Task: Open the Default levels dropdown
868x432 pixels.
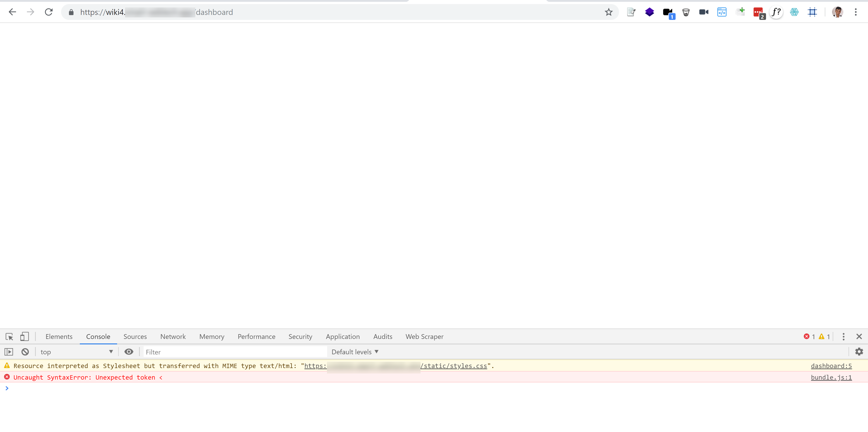Action: [x=355, y=352]
